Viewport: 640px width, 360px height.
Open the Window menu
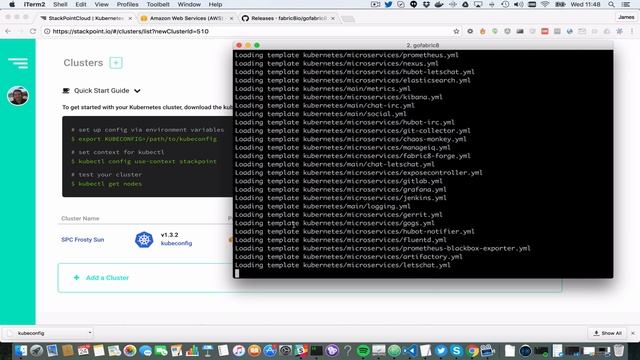point(189,4)
